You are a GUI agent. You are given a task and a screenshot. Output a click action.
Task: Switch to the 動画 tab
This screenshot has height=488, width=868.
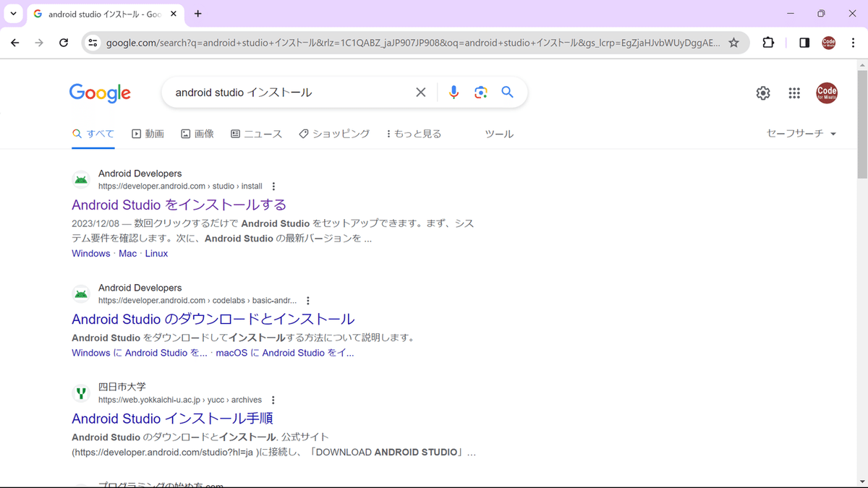pyautogui.click(x=148, y=134)
